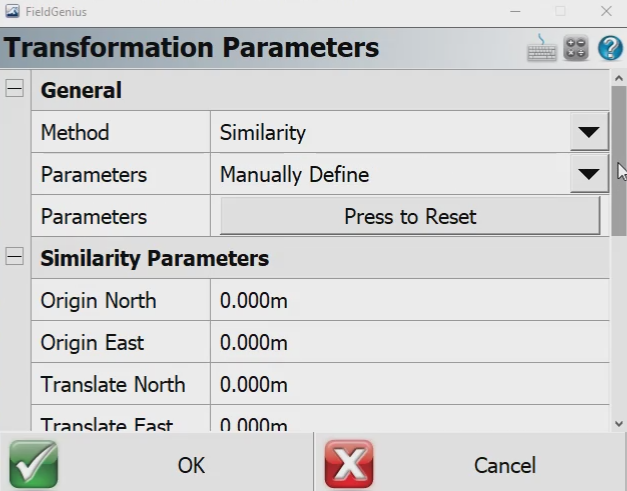Open the calculator icon in header
Screen dimensions: 627x491
pos(576,48)
